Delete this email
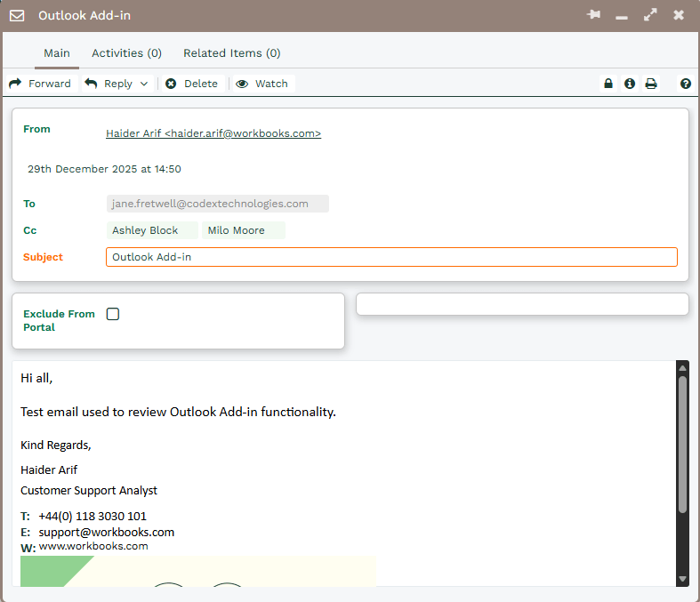The height and width of the screenshot is (602, 700). [x=191, y=84]
